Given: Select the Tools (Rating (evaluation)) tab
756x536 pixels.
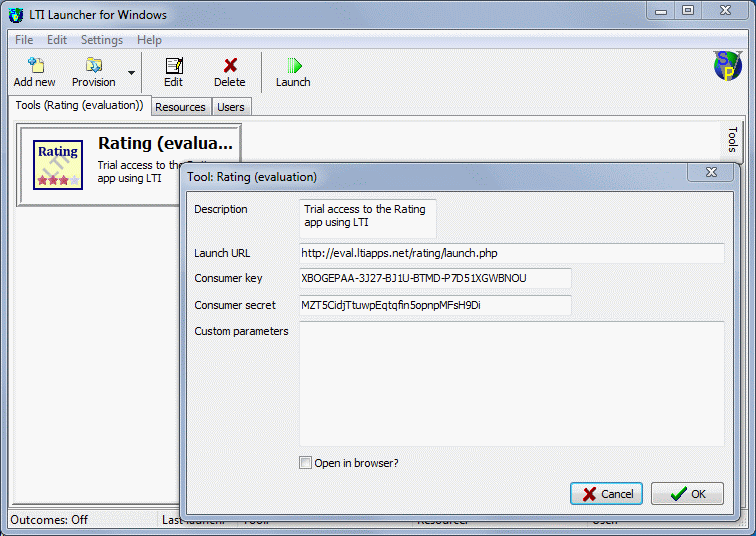Looking at the screenshot, I should point(80,105).
